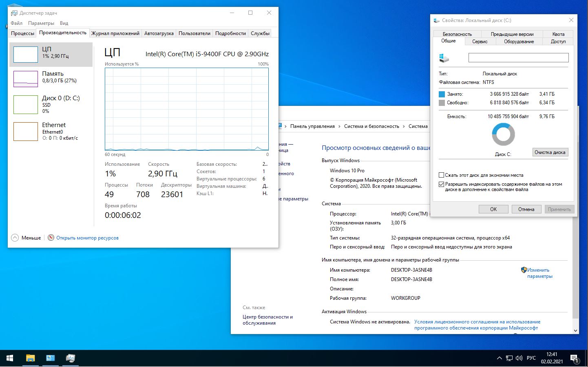Image resolution: width=588 pixels, height=367 pixels.
Task: Uncheck 'Разрешить индексировать содержимое файлов'
Action: [441, 184]
